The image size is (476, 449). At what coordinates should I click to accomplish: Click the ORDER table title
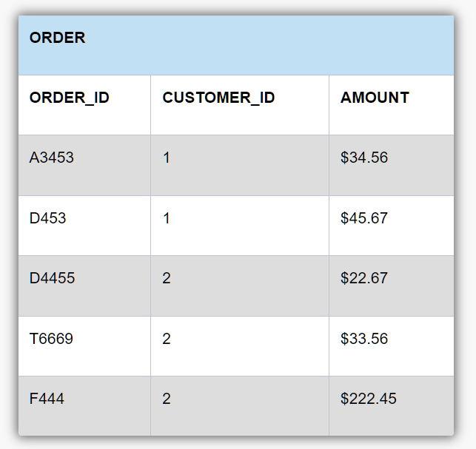(x=58, y=38)
